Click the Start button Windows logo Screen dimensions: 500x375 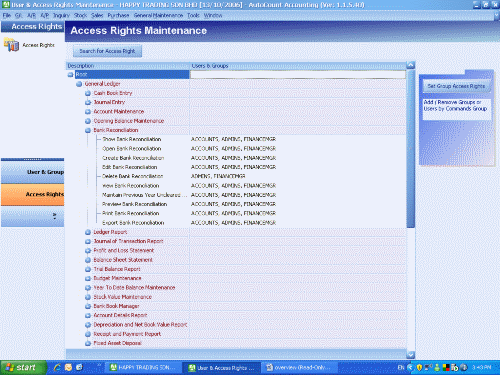9,367
